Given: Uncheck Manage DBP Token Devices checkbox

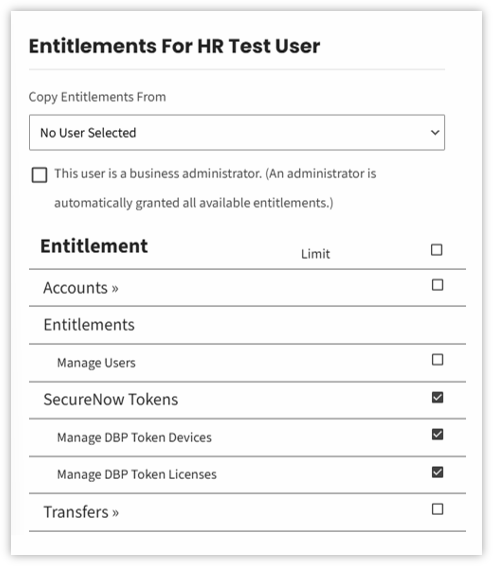Looking at the screenshot, I should [437, 434].
